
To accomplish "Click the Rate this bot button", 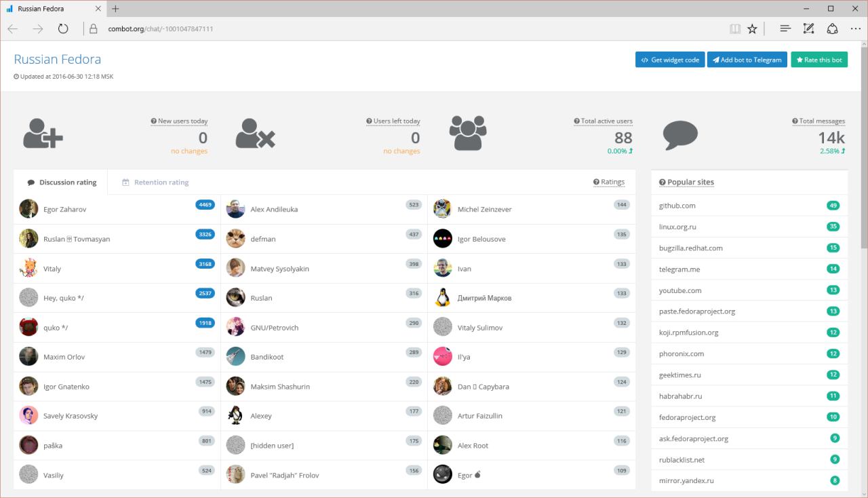I will click(x=819, y=60).
